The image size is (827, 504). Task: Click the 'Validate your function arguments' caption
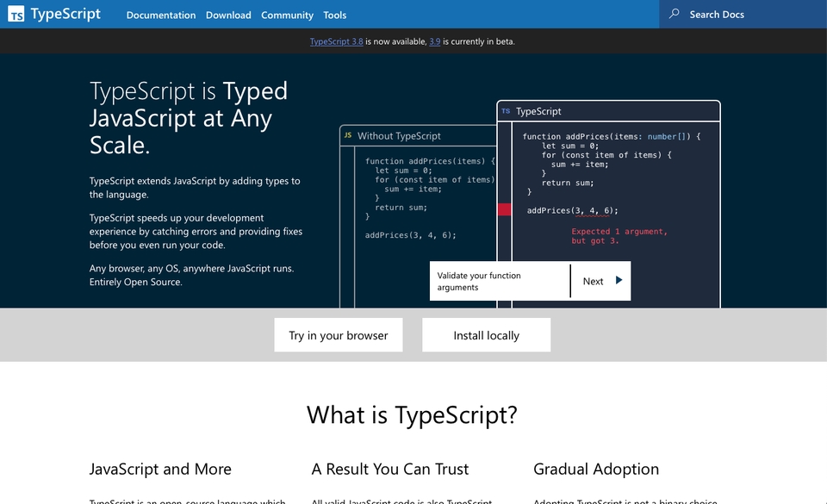(x=479, y=281)
